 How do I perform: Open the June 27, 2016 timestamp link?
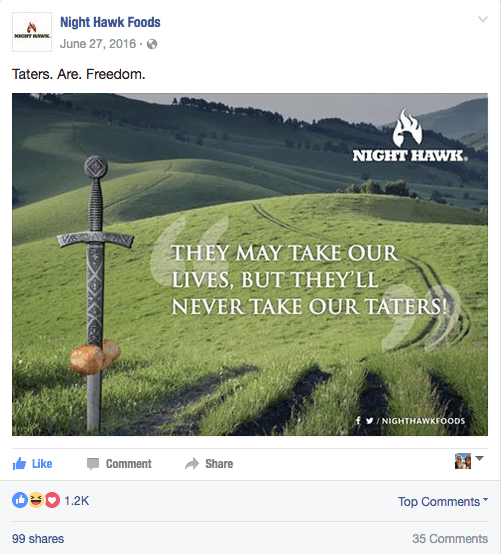point(98,44)
